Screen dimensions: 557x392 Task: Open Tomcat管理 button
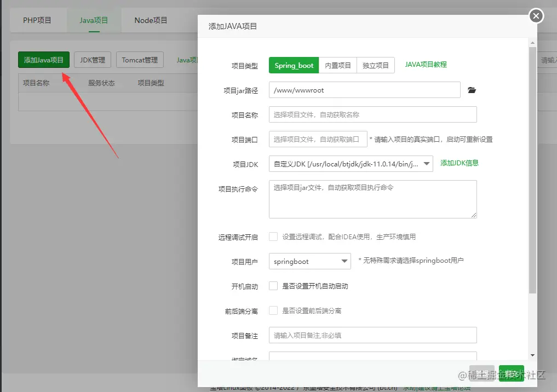click(x=140, y=60)
